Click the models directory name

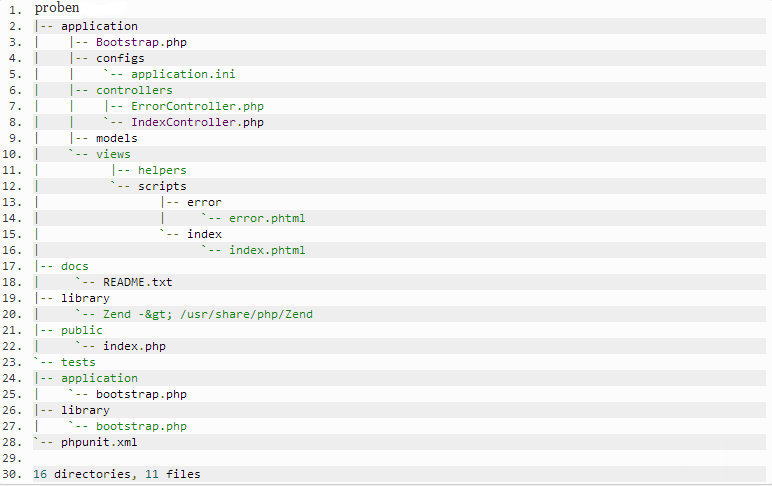coord(117,138)
